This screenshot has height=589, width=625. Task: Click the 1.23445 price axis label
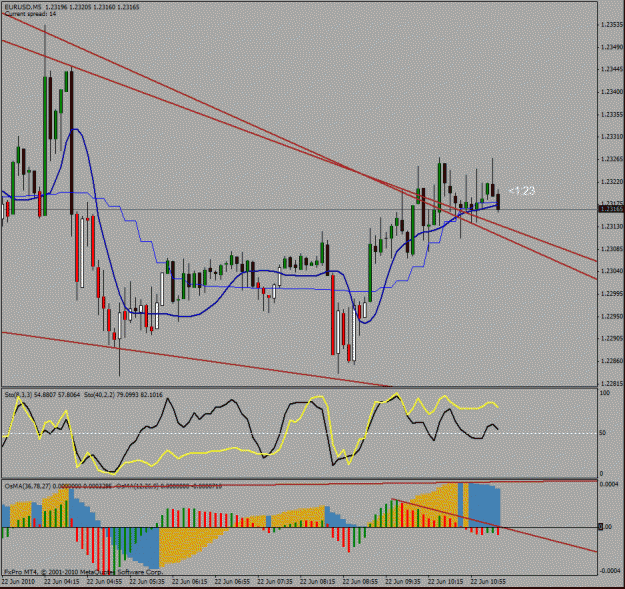[612, 69]
